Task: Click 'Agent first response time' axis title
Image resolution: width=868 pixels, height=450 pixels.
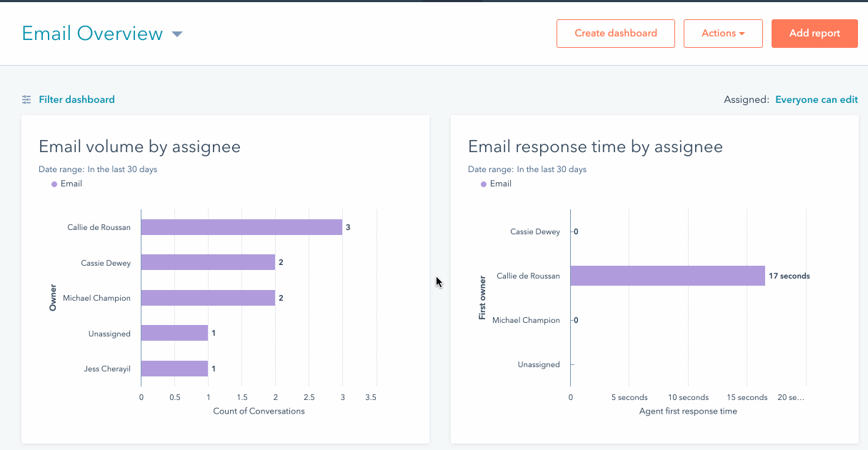Action: [x=688, y=411]
